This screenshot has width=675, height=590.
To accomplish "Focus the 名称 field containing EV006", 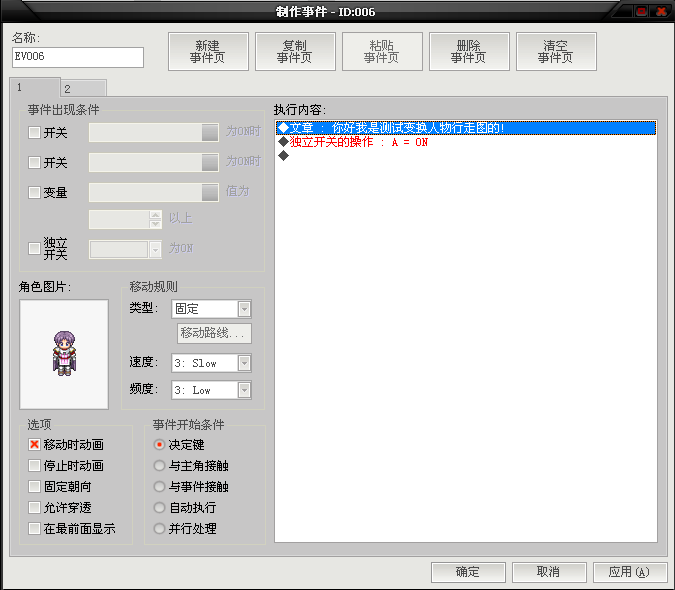I will pyautogui.click(x=78, y=57).
